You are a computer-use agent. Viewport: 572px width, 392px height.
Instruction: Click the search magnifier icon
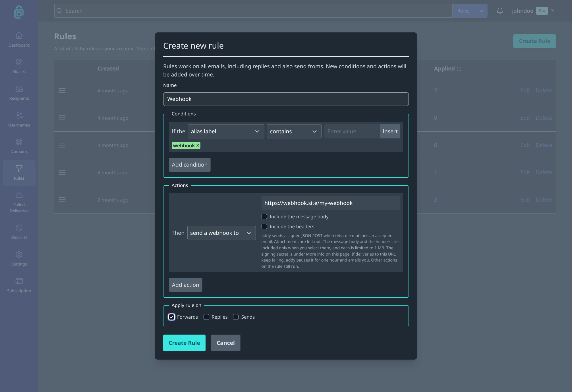[x=59, y=11]
